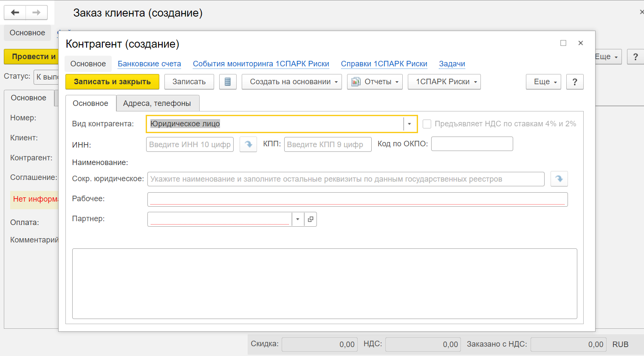Open the Отчеты dropdown menu
The height and width of the screenshot is (356, 644).
[375, 82]
